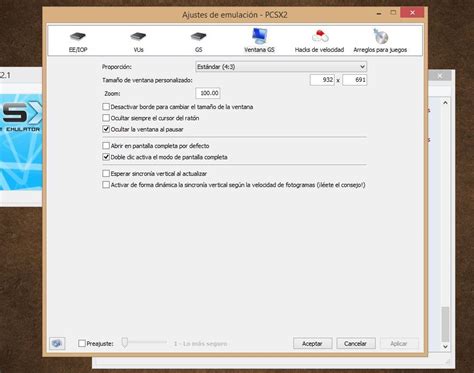Click the Preajuste slider handle
This screenshot has width=474, height=373.
pyautogui.click(x=125, y=342)
